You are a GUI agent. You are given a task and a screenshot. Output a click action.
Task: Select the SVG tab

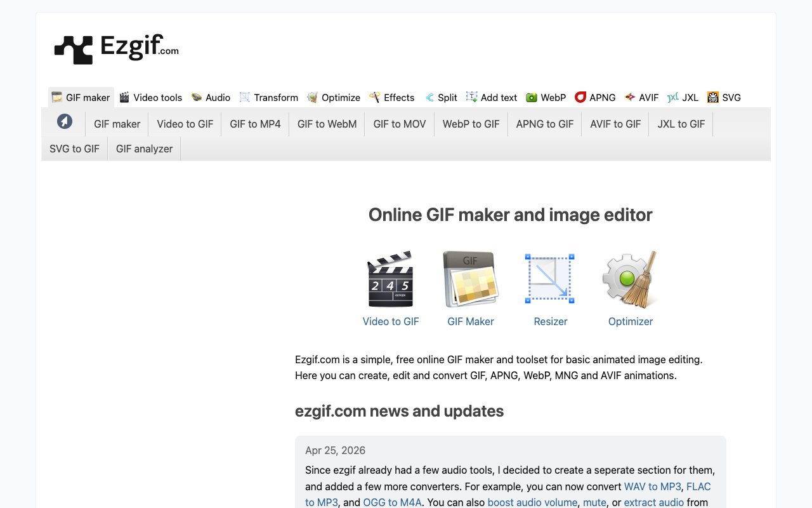724,97
